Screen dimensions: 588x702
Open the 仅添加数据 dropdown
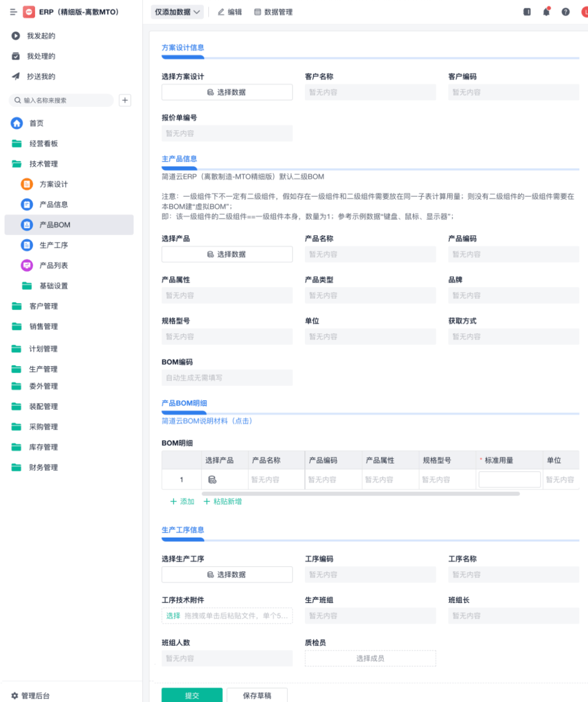point(177,12)
